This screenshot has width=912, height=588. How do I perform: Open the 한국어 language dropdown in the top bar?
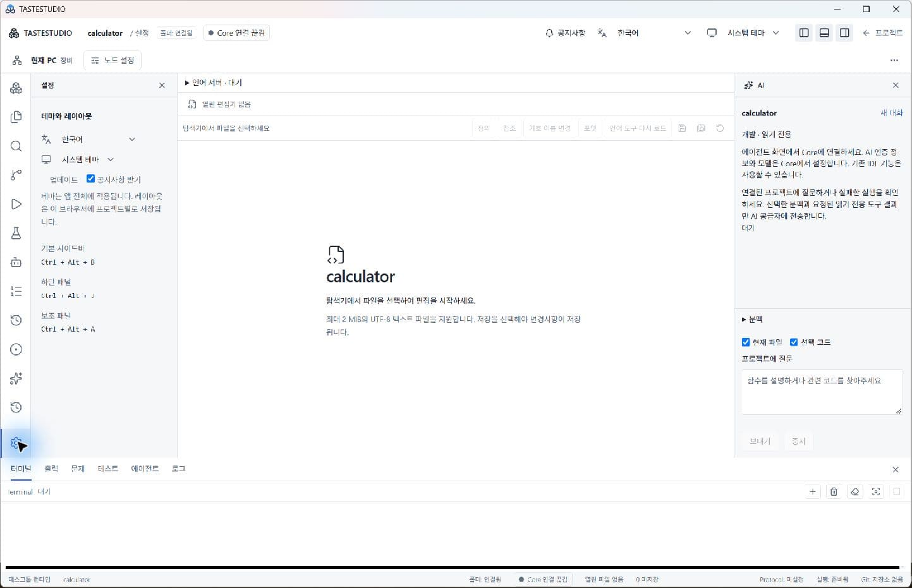tap(654, 33)
